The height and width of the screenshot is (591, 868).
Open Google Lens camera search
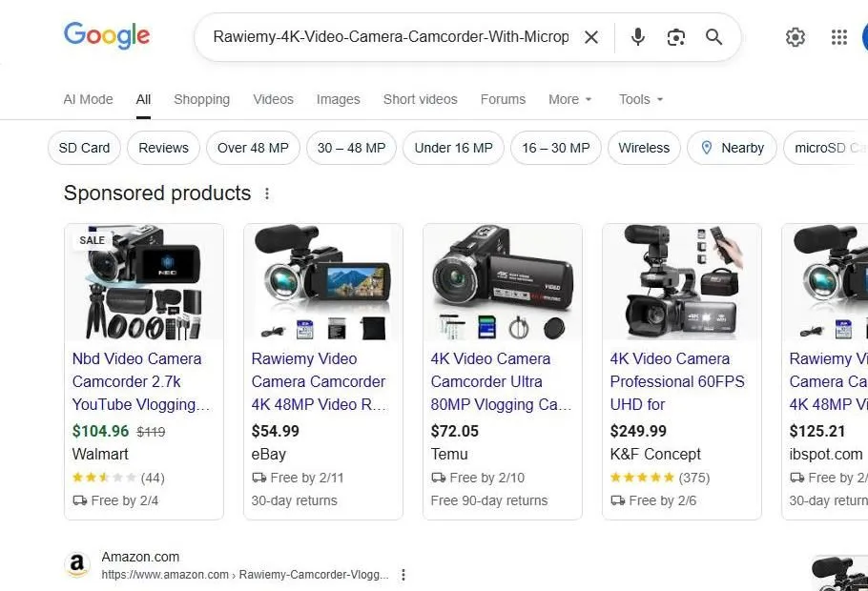click(676, 37)
